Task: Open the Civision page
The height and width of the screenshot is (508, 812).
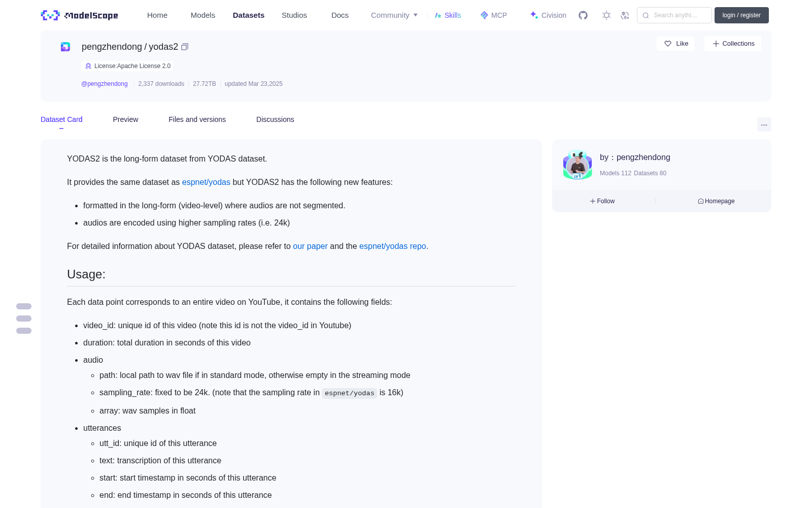Action: [548, 15]
